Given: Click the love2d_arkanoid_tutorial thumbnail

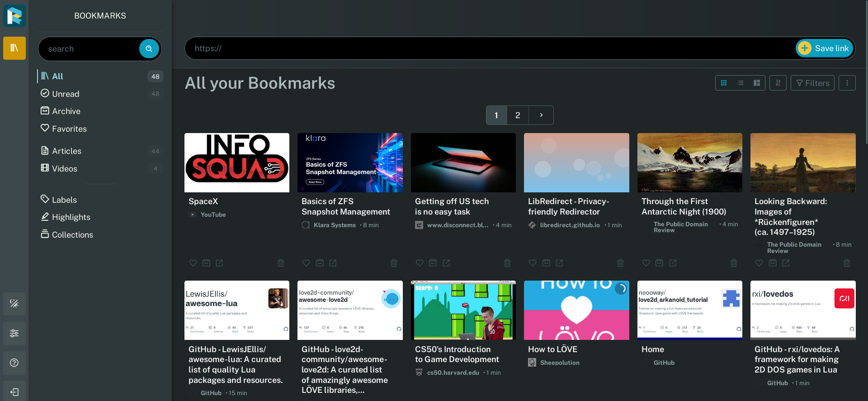Looking at the screenshot, I should [x=690, y=310].
